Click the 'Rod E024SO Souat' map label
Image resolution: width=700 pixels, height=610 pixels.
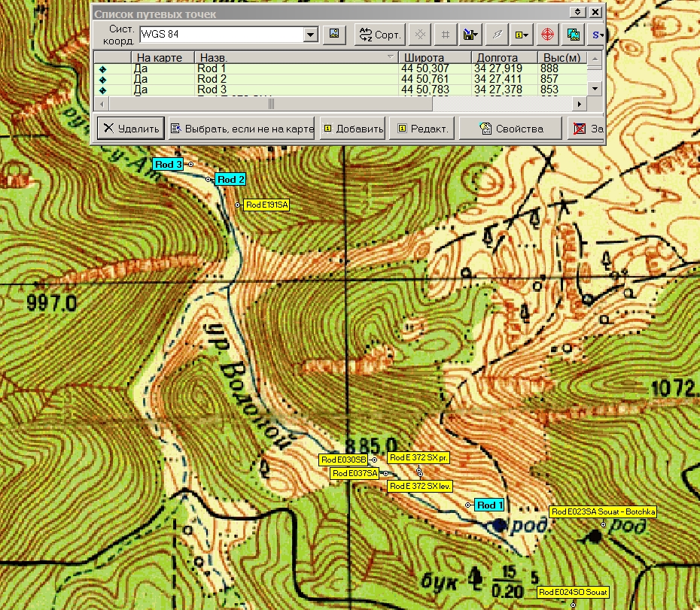click(573, 592)
